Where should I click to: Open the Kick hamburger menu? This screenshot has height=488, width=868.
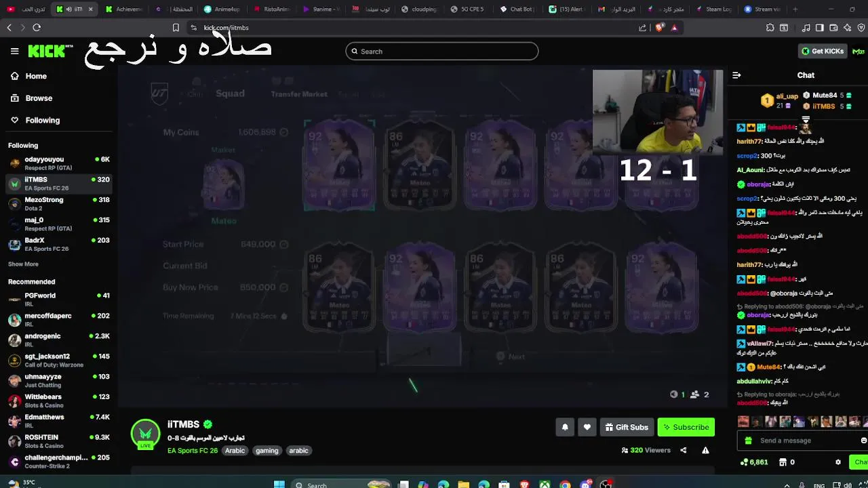(14, 51)
